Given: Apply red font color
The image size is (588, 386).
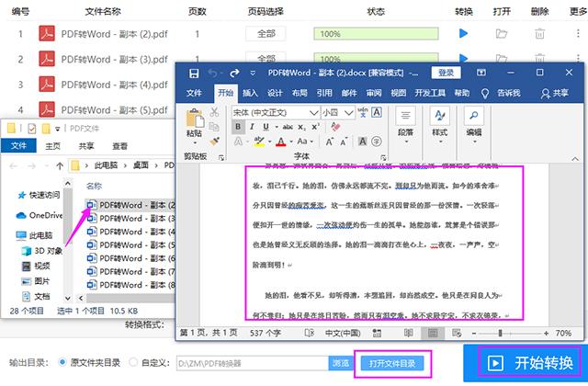Looking at the screenshot, I should [281, 142].
